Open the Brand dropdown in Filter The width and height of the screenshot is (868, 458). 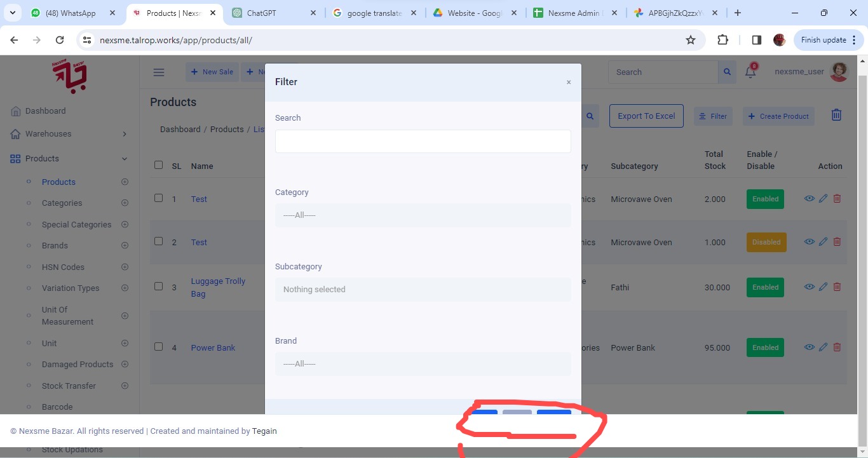tap(423, 364)
